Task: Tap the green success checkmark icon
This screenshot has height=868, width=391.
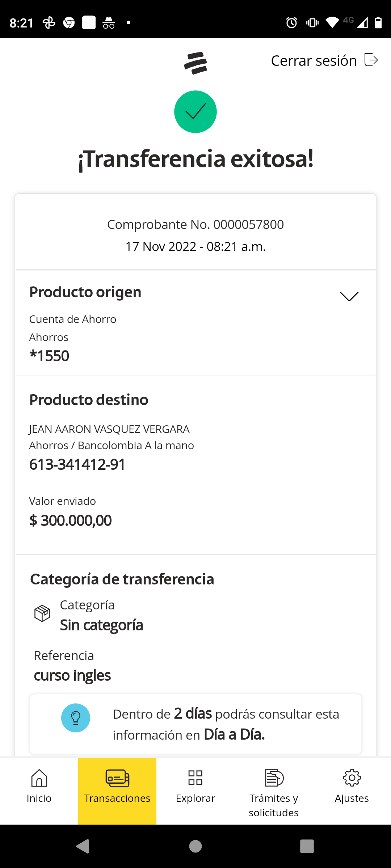Action: (195, 112)
